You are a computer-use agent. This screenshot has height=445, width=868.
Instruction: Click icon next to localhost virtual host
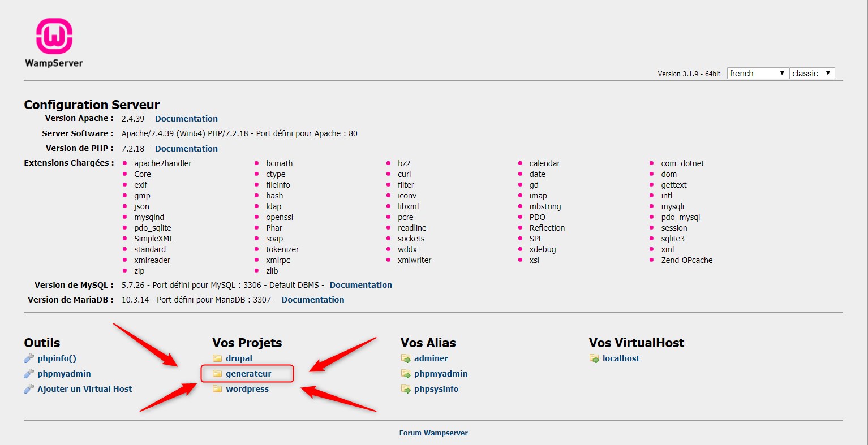(x=594, y=358)
